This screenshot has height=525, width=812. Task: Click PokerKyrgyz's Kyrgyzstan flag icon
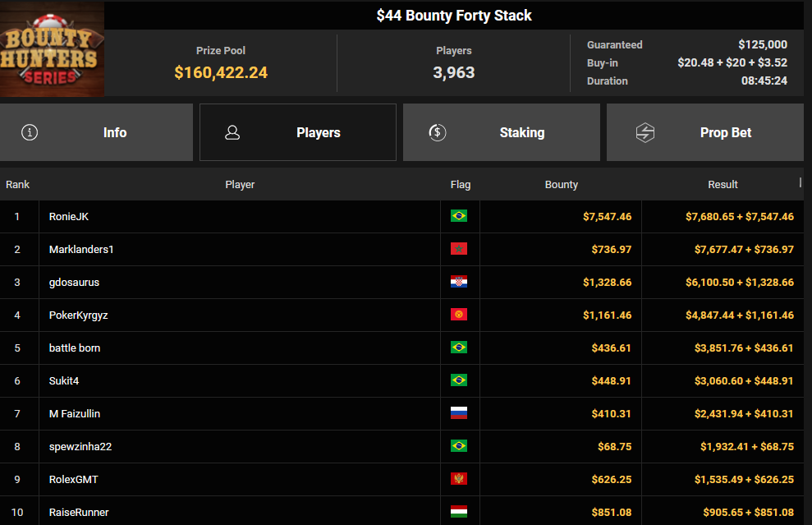(459, 315)
